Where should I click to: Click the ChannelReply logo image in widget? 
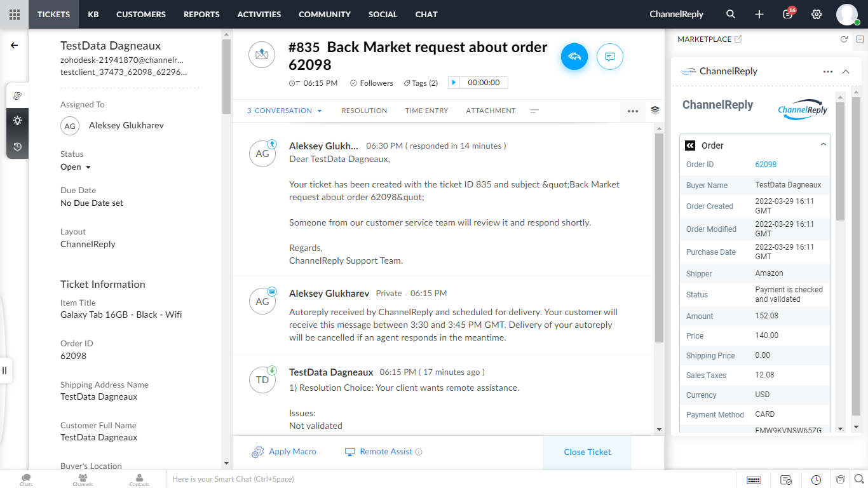803,109
